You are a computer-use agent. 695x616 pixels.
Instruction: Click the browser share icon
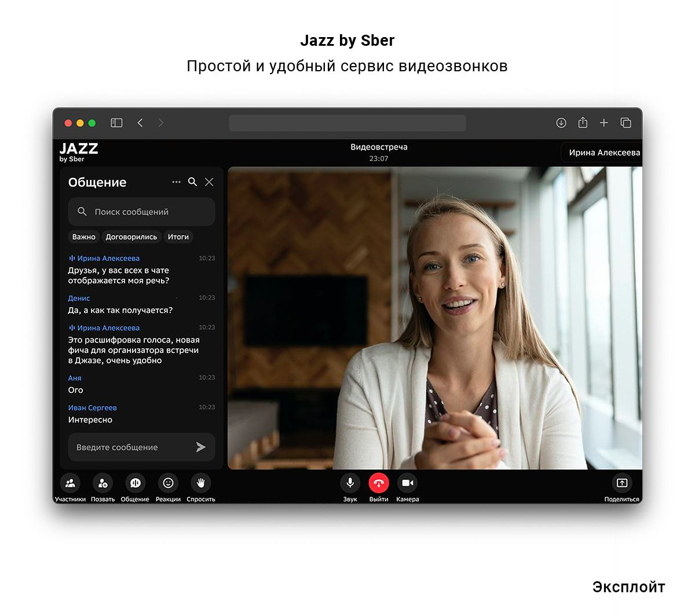(x=583, y=122)
